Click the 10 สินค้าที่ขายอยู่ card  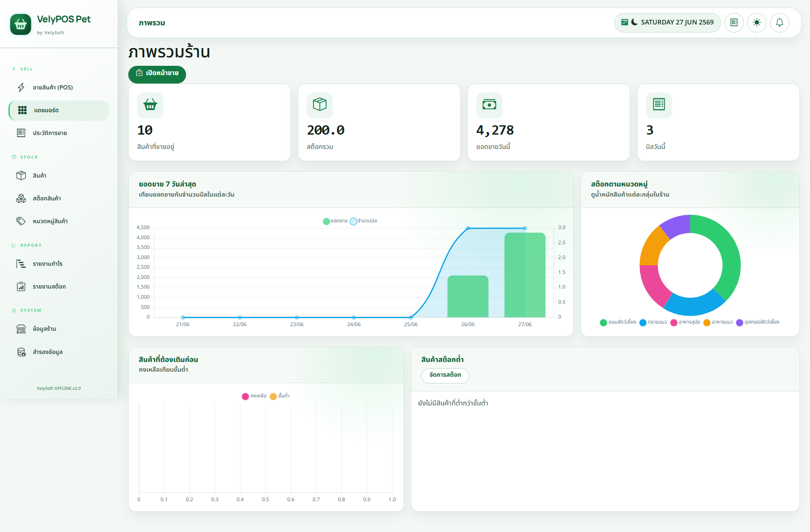(209, 122)
